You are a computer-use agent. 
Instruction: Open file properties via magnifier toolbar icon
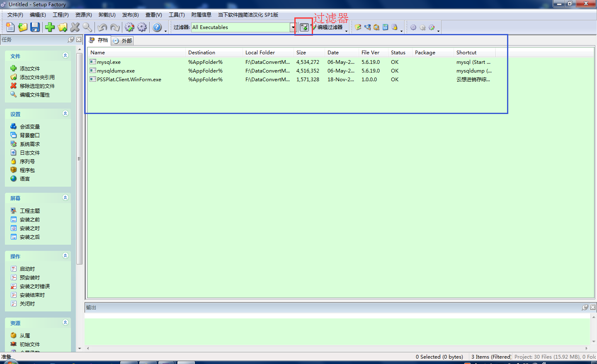tap(87, 27)
